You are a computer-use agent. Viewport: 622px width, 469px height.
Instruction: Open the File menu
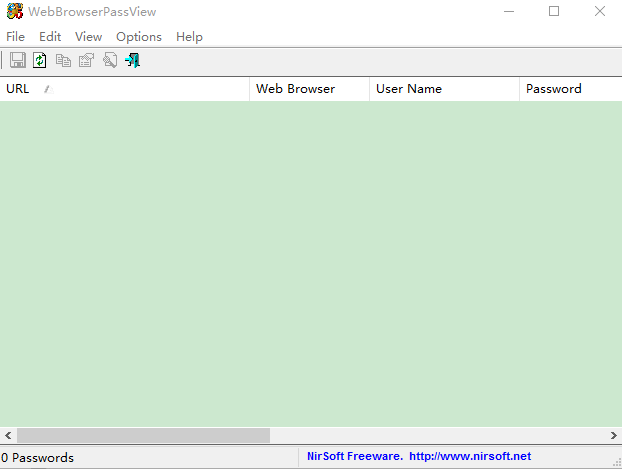click(x=16, y=37)
